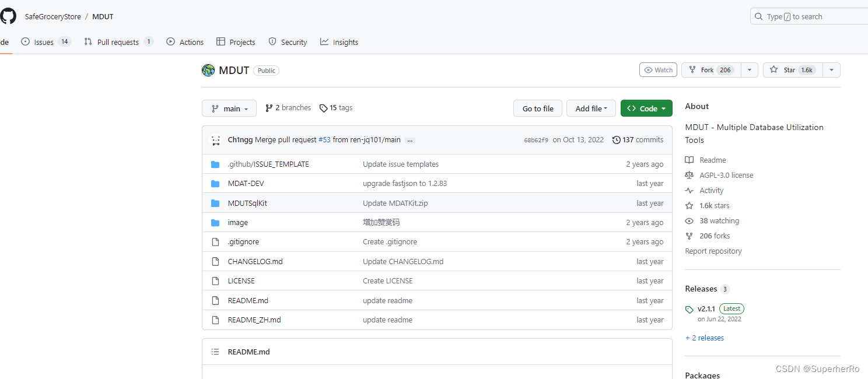Click the image folder icon
Screen dimensions: 868x379
[215, 223]
